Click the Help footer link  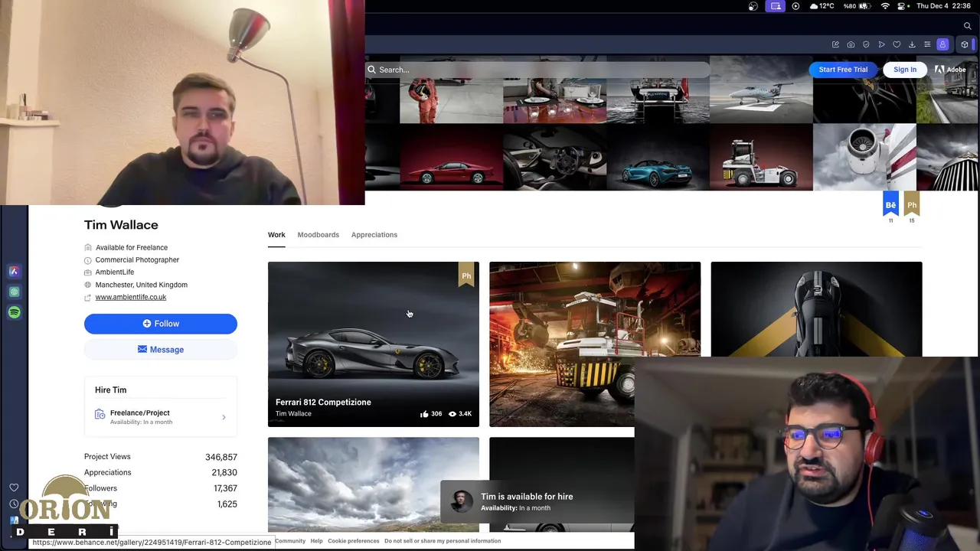[316, 541]
